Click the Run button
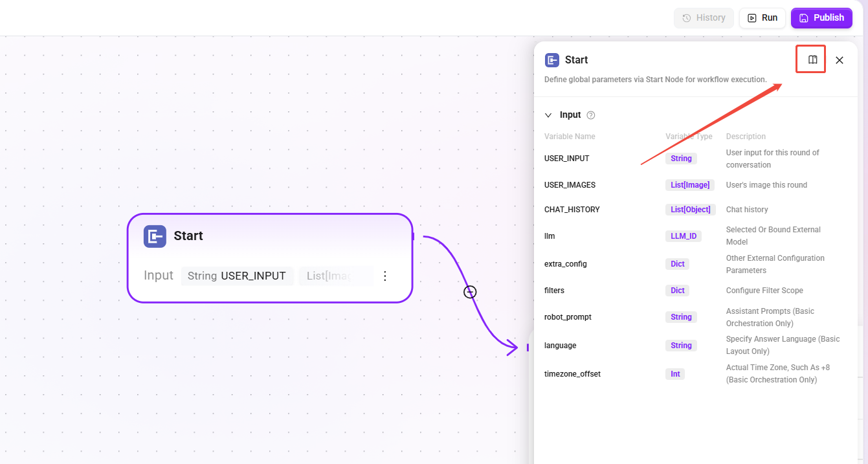Image resolution: width=868 pixels, height=464 pixels. point(762,18)
